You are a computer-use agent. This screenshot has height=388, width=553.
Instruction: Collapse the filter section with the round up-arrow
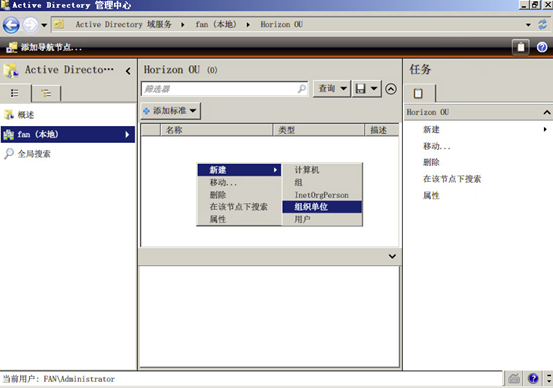[x=391, y=89]
